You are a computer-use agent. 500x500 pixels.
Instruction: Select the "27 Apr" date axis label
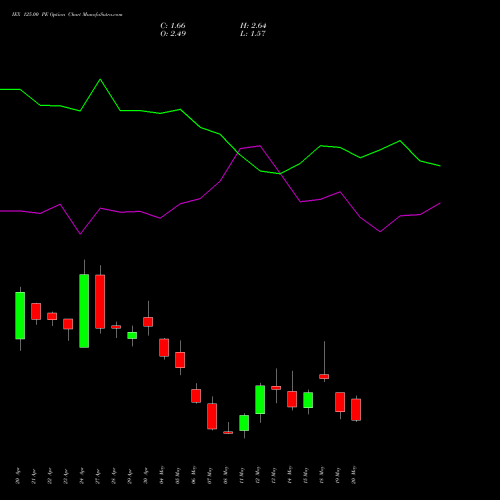pos(98,476)
